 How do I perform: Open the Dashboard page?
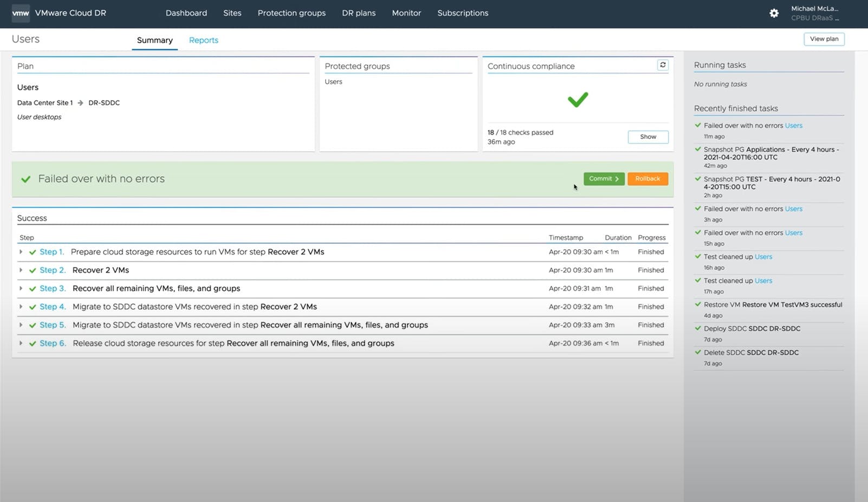pos(186,13)
